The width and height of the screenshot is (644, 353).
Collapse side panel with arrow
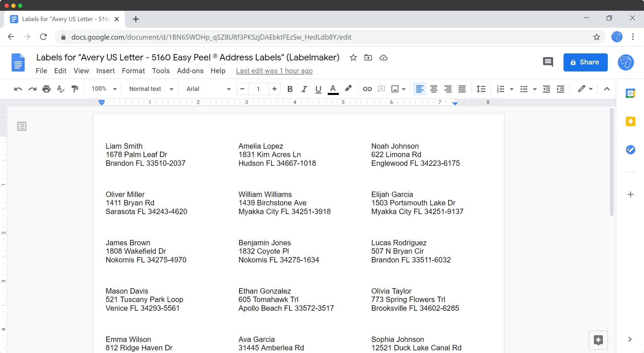pos(630,339)
